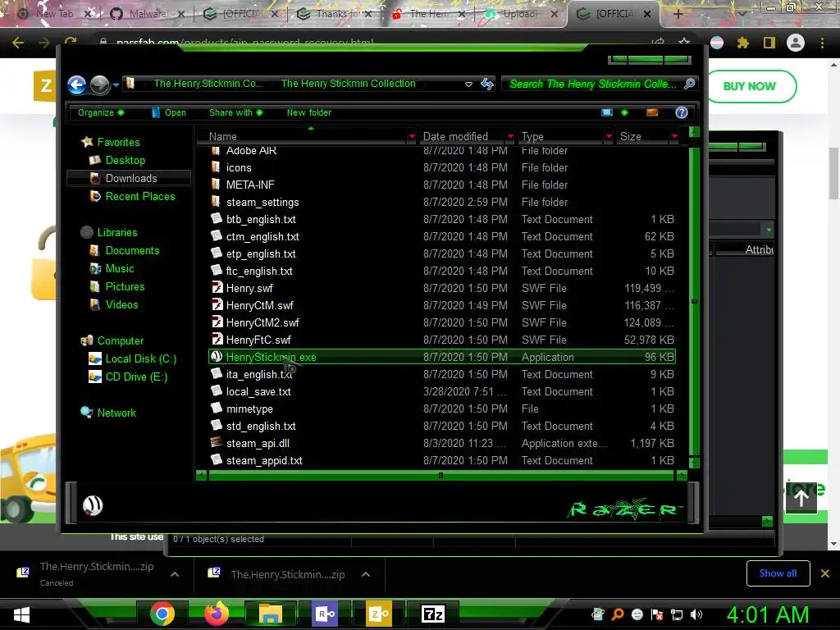This screenshot has height=630, width=840.
Task: Open the Chrome three-dot menu
Action: tap(822, 43)
